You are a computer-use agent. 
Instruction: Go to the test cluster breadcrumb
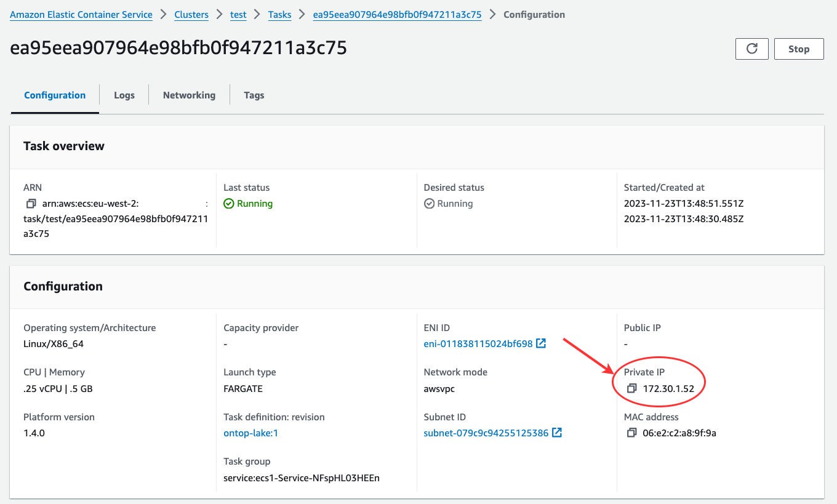click(x=238, y=14)
